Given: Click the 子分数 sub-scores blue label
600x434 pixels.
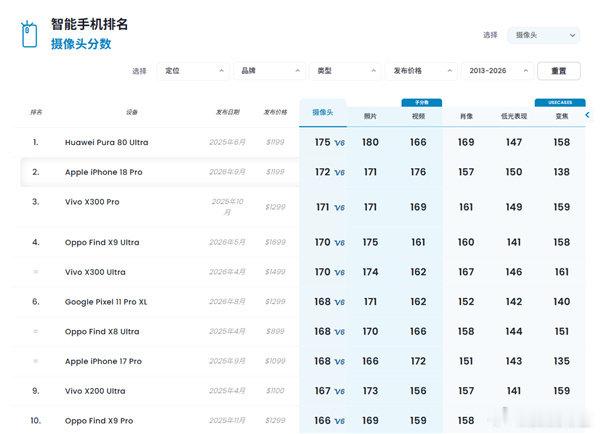Looking at the screenshot, I should point(422,103).
